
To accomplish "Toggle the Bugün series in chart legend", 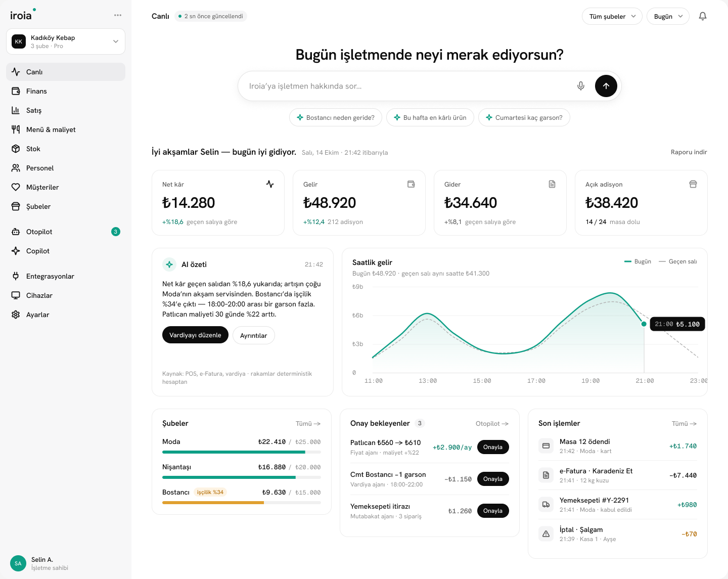I will click(638, 261).
